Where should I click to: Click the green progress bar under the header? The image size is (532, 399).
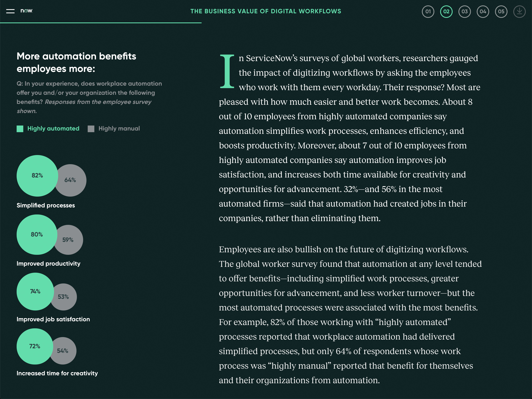click(x=101, y=23)
